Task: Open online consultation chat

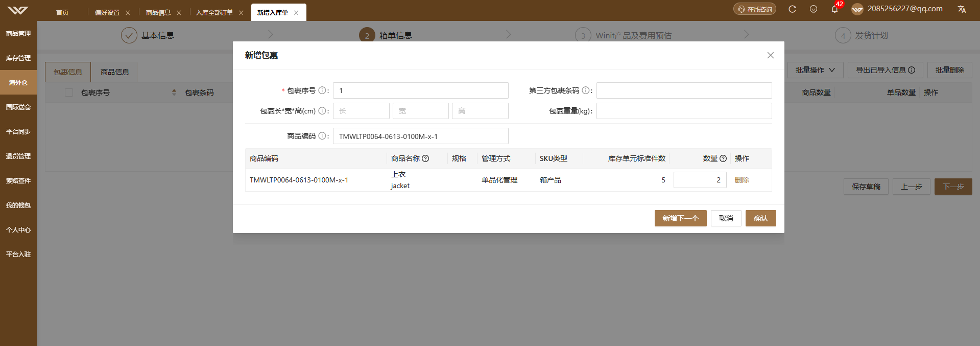Action: pos(755,9)
